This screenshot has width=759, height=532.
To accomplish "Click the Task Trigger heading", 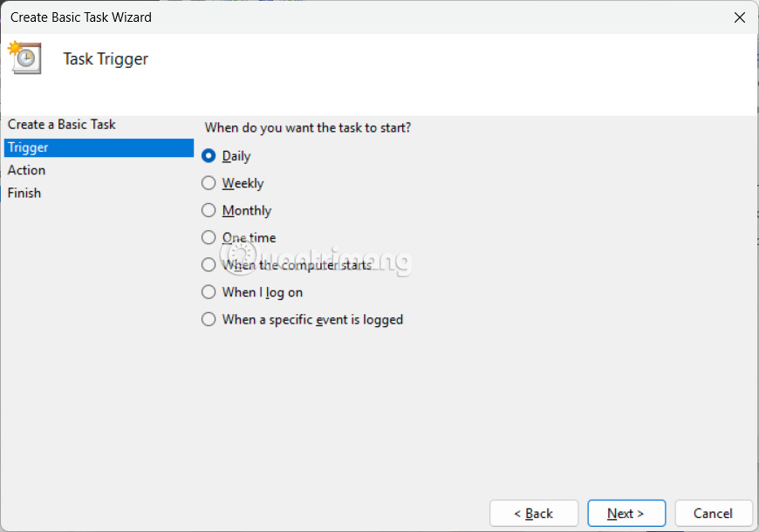I will tap(106, 58).
